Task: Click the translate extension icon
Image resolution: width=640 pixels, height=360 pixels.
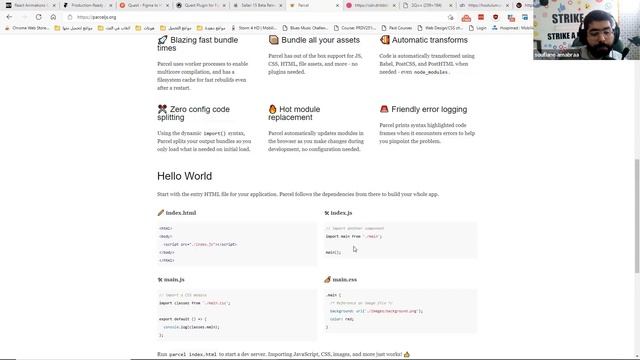Action: (x=511, y=18)
